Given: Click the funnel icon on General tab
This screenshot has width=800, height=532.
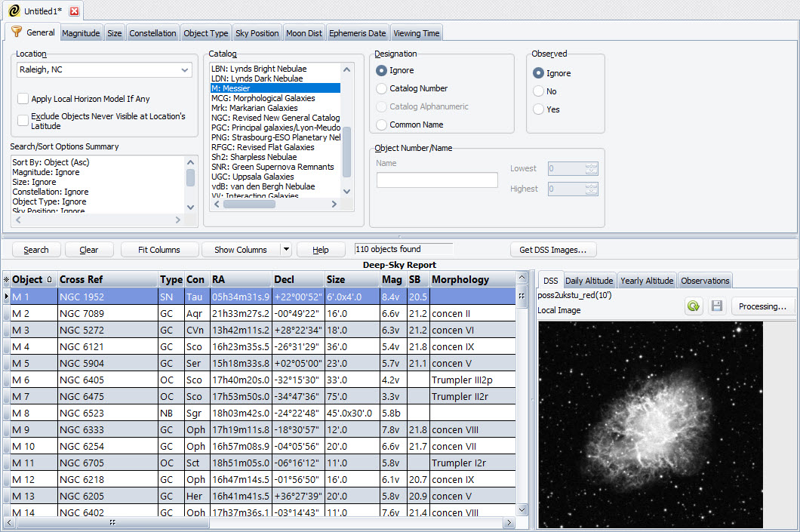Looking at the screenshot, I should coord(16,32).
